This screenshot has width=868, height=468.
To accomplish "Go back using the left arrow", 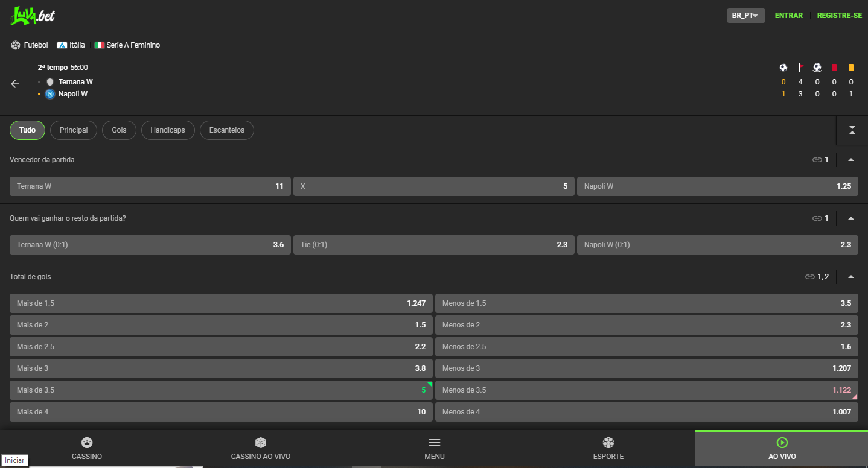I will pyautogui.click(x=16, y=84).
